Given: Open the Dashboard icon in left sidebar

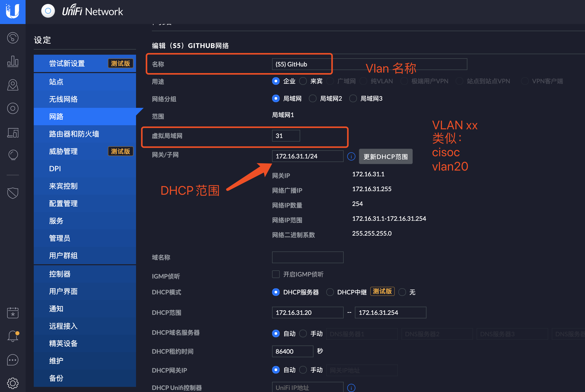Looking at the screenshot, I should click(x=13, y=38).
